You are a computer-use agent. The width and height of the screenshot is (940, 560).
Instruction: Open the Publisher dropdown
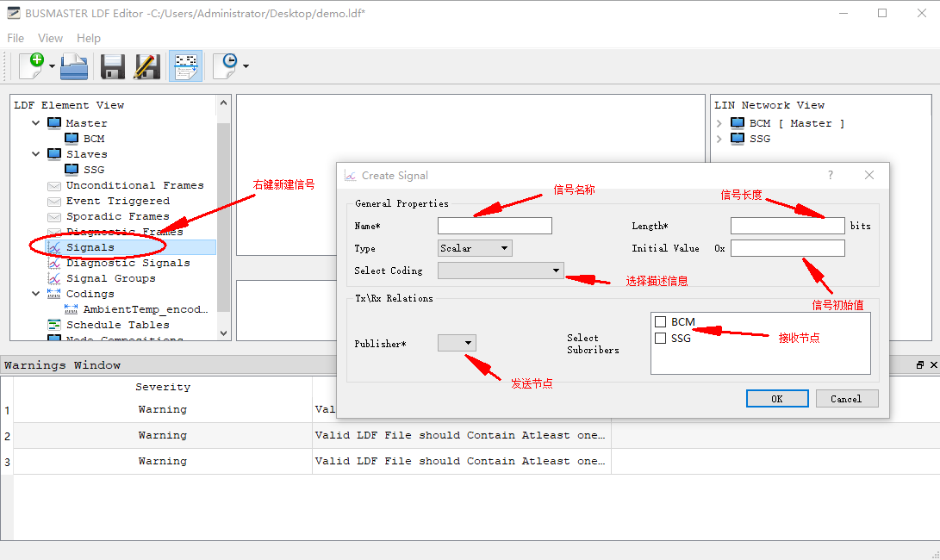457,343
